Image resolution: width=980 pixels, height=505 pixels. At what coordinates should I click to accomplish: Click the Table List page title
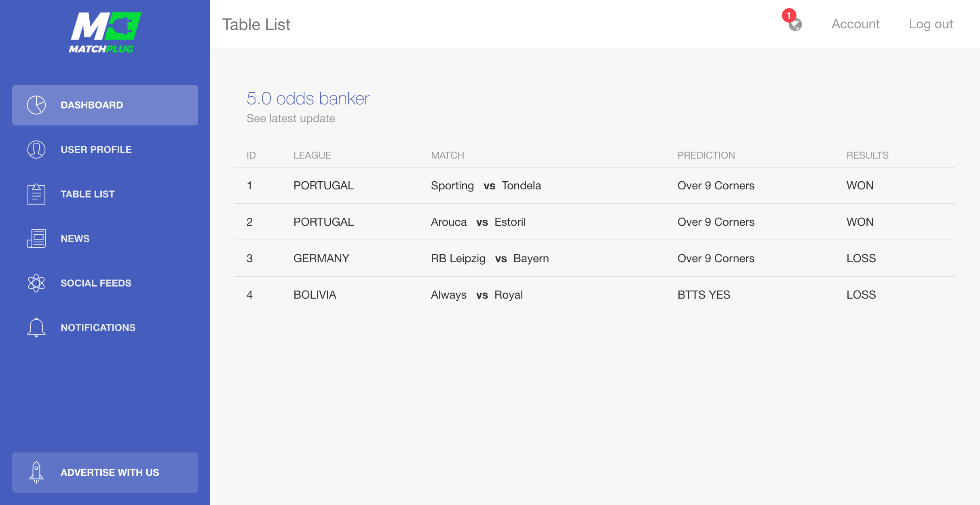256,25
